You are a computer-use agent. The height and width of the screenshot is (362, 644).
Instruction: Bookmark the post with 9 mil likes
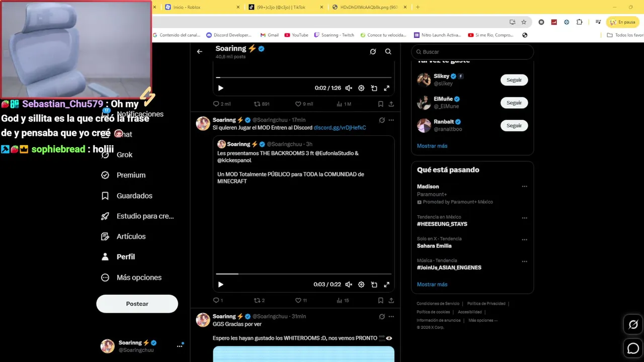[x=380, y=104]
